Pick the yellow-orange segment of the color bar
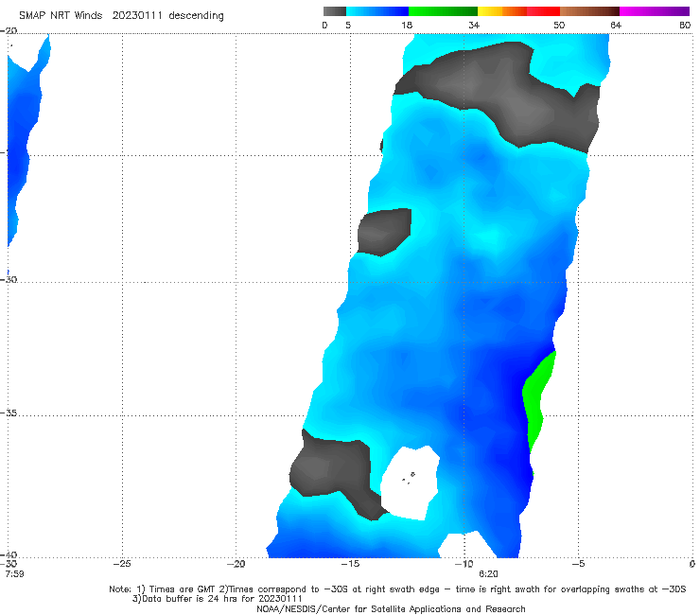The width and height of the screenshot is (700, 615). click(501, 11)
